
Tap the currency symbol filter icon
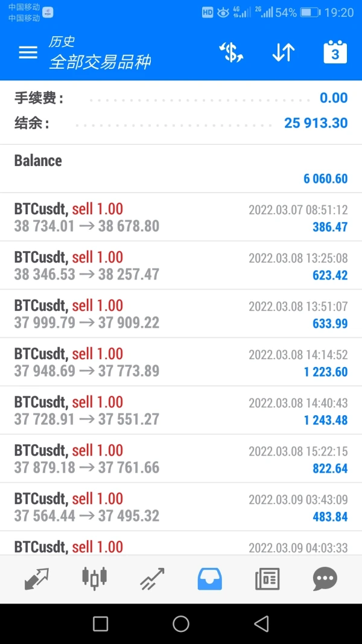pos(231,53)
